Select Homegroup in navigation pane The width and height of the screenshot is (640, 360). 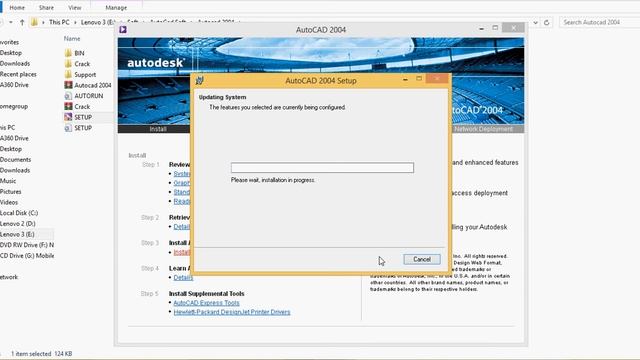(13, 106)
